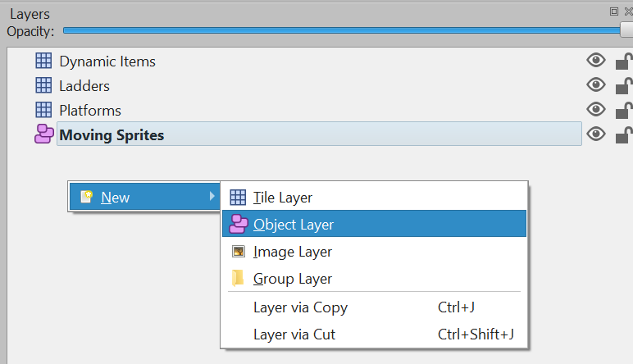The height and width of the screenshot is (364, 633).
Task: Select Layer via Cut
Action: (374, 334)
